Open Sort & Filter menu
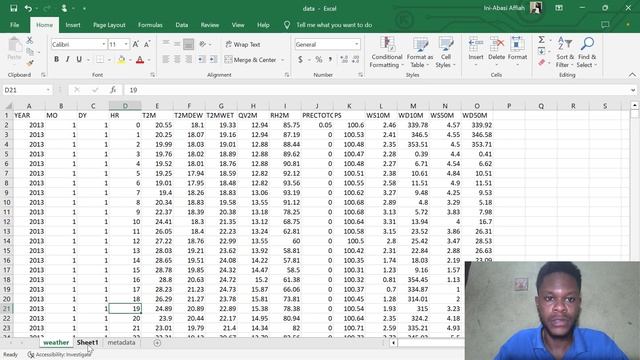640x360 pixels. point(565,52)
